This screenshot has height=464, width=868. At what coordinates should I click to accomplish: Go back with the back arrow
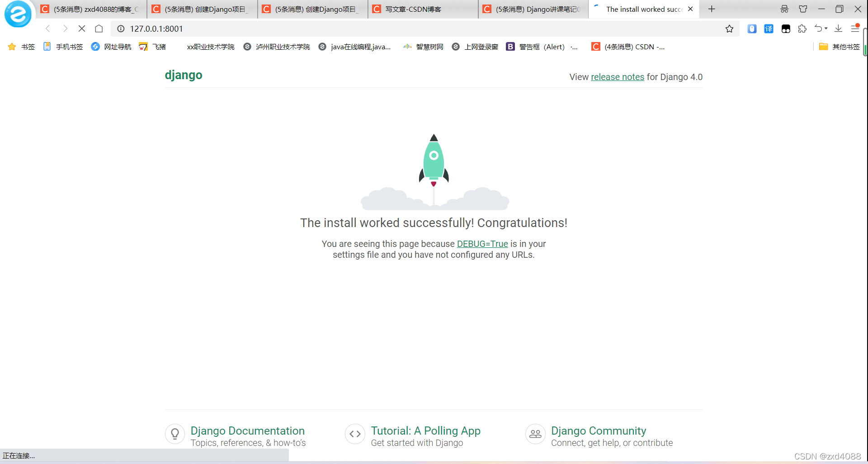click(x=47, y=28)
